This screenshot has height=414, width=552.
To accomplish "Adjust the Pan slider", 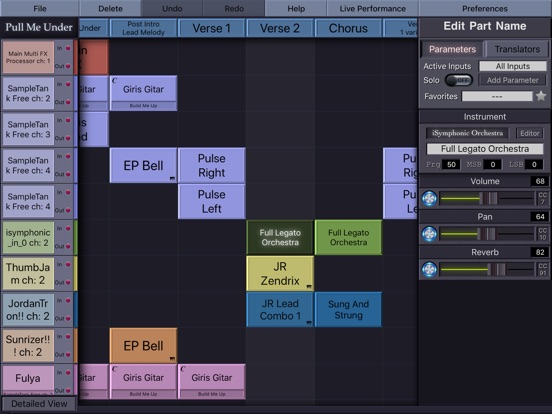I will [x=487, y=234].
